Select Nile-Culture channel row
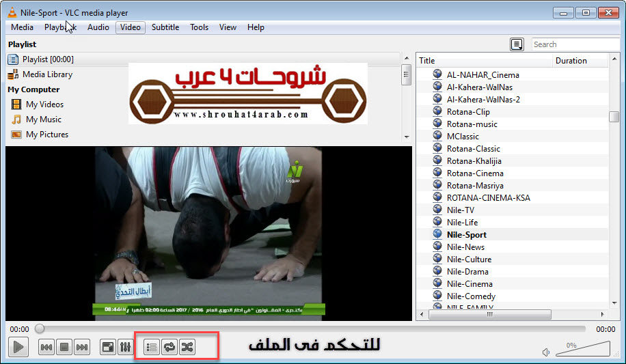Viewport: 626px width, 364px height. 513,260
